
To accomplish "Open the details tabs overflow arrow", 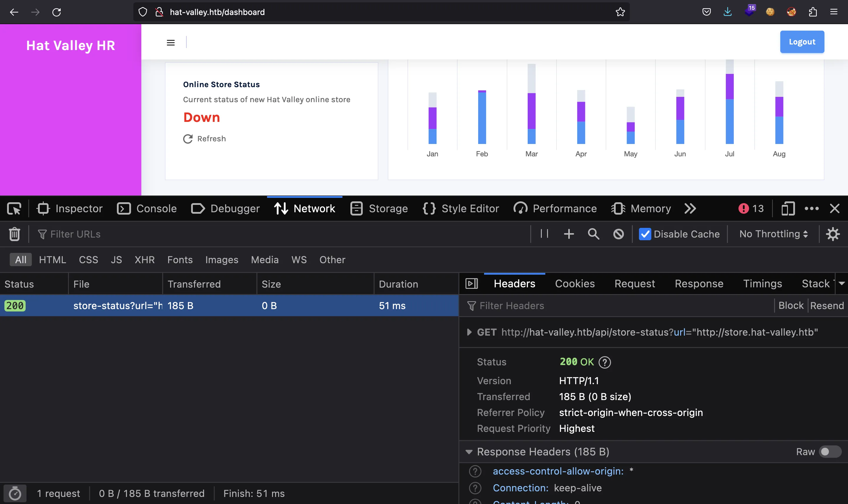I will pyautogui.click(x=842, y=283).
